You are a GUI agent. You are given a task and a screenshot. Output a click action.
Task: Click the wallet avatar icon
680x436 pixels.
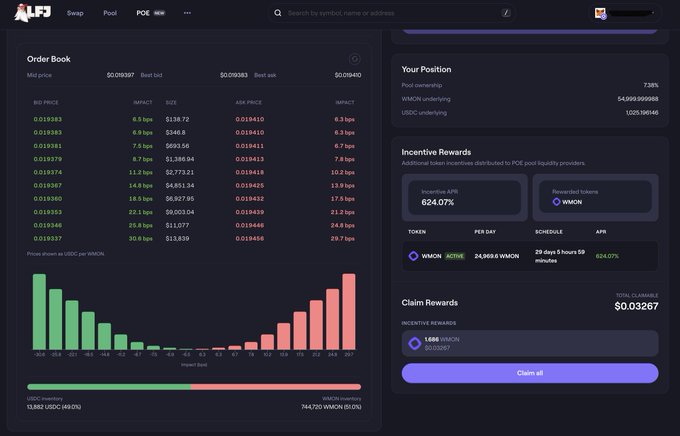coord(600,13)
